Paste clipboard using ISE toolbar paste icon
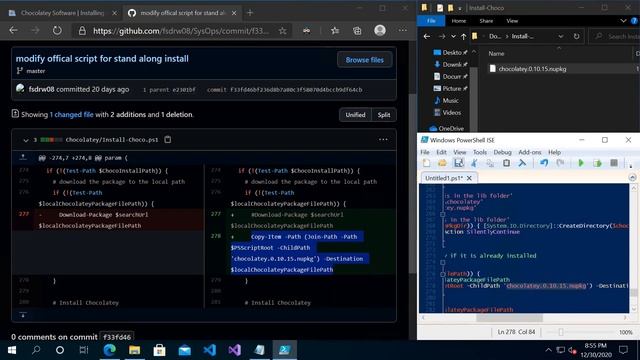This screenshot has height=360, width=640. point(506,163)
